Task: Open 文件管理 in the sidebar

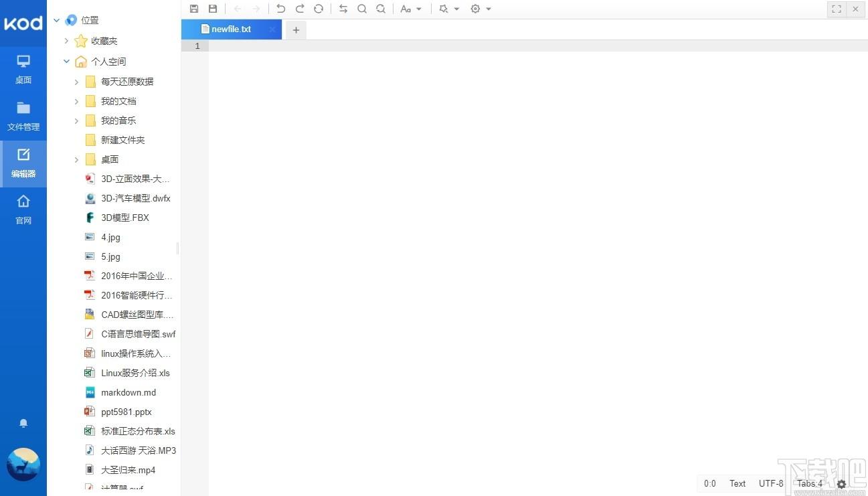Action: pyautogui.click(x=23, y=117)
